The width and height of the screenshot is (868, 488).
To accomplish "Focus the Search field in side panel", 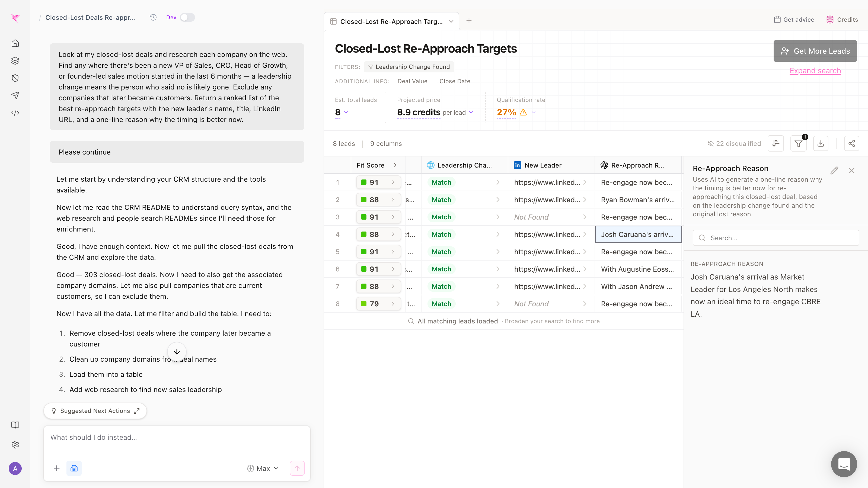I will coord(776,238).
